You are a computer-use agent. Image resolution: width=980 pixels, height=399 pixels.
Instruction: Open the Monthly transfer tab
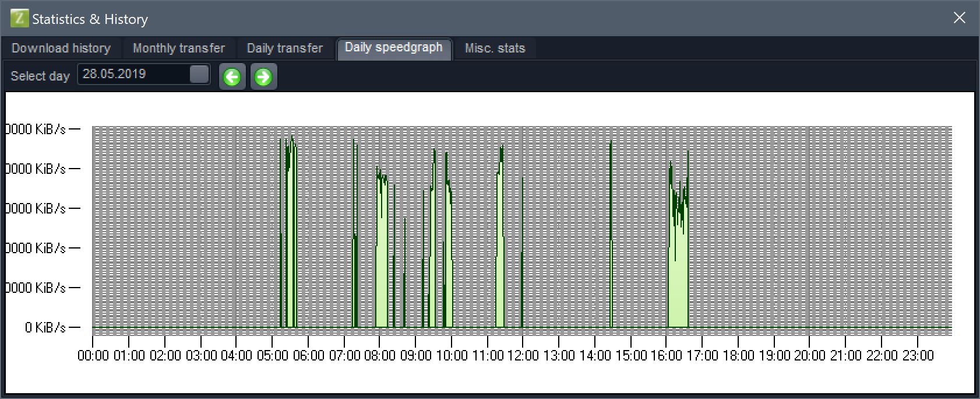click(x=179, y=48)
